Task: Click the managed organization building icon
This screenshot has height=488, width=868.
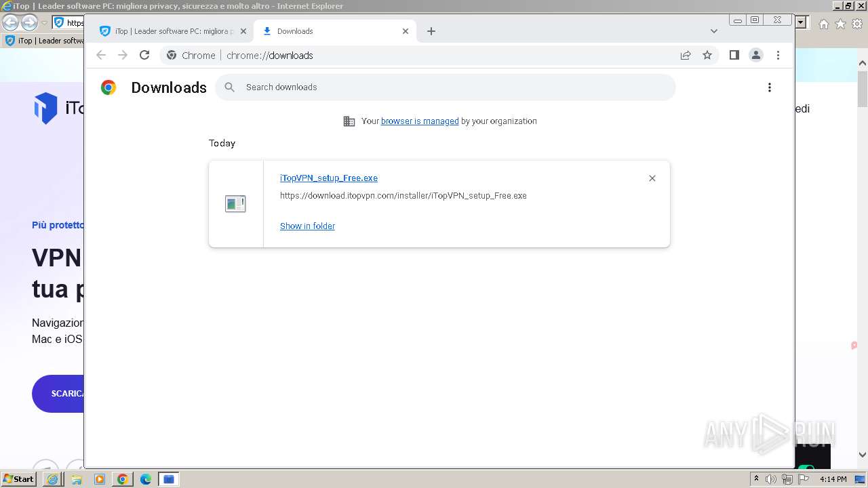Action: (x=349, y=121)
